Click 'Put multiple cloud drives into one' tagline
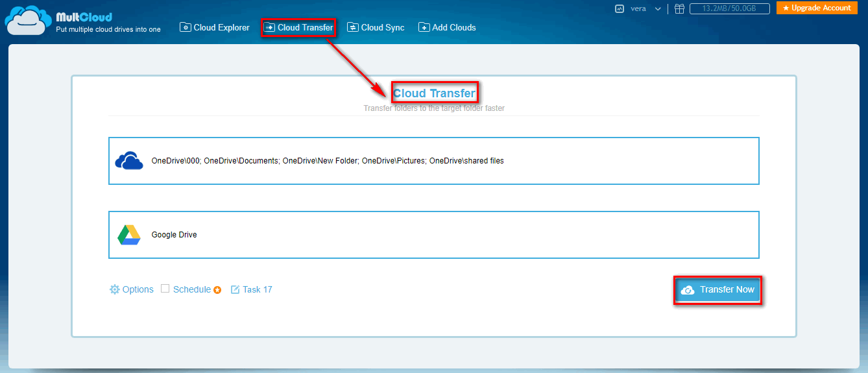This screenshot has width=868, height=373. (x=108, y=29)
